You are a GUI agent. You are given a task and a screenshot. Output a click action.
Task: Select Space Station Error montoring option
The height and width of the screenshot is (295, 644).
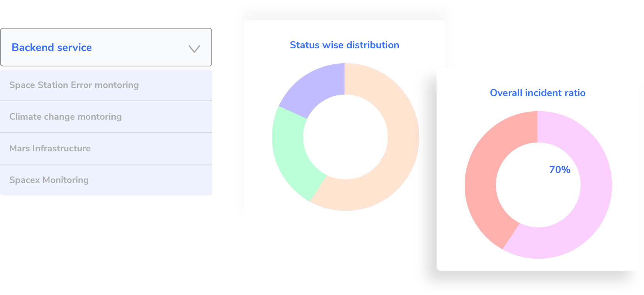click(x=106, y=85)
